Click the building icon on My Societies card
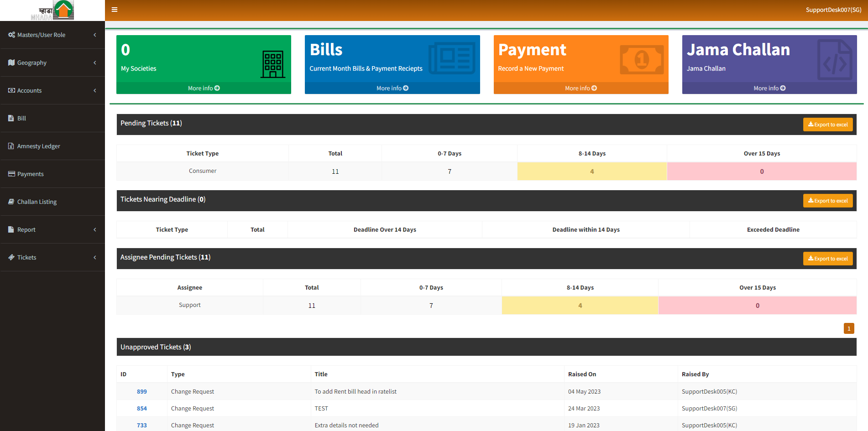Screen dimensions: 868x431 [x=272, y=64]
